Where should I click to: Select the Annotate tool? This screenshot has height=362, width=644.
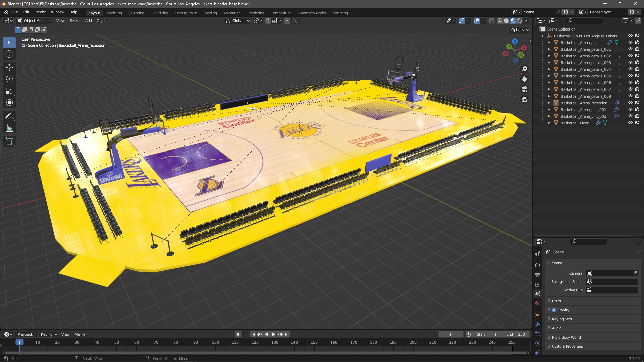pos(9,116)
